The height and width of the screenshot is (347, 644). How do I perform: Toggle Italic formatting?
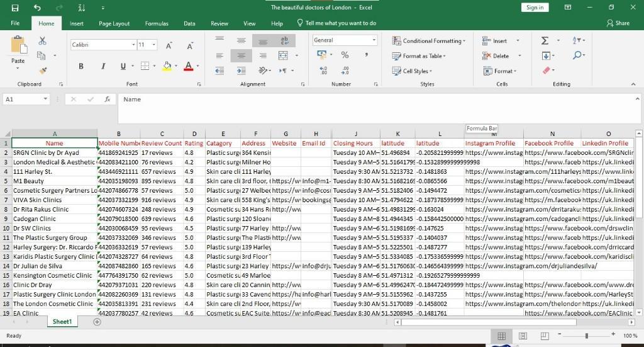pos(103,65)
